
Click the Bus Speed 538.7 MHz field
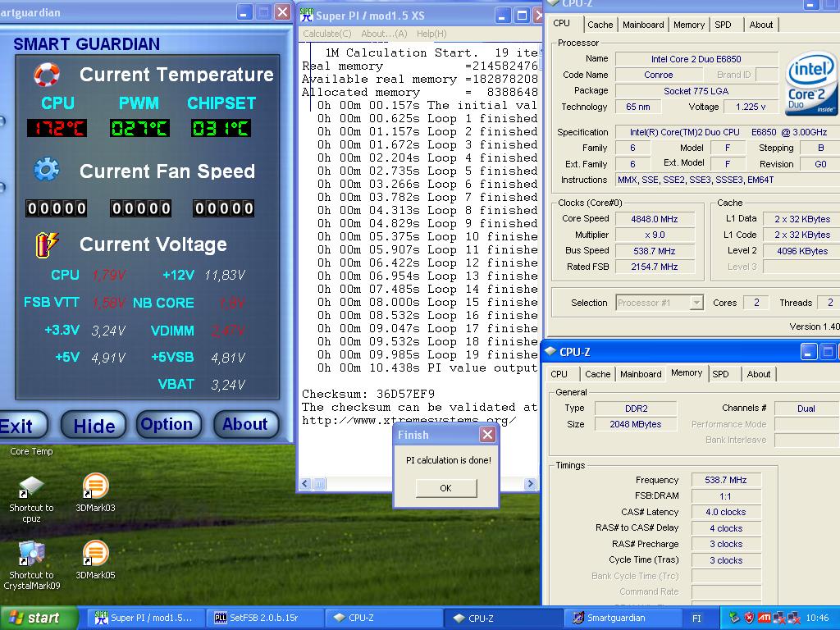(655, 251)
